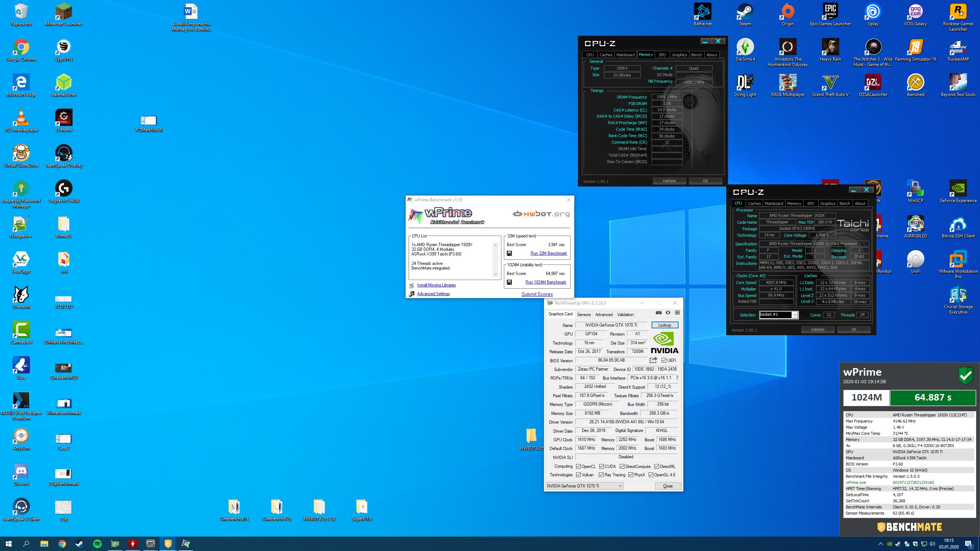Toggle CUDA checkbox in GPU-Z
The image size is (980, 551).
point(601,467)
